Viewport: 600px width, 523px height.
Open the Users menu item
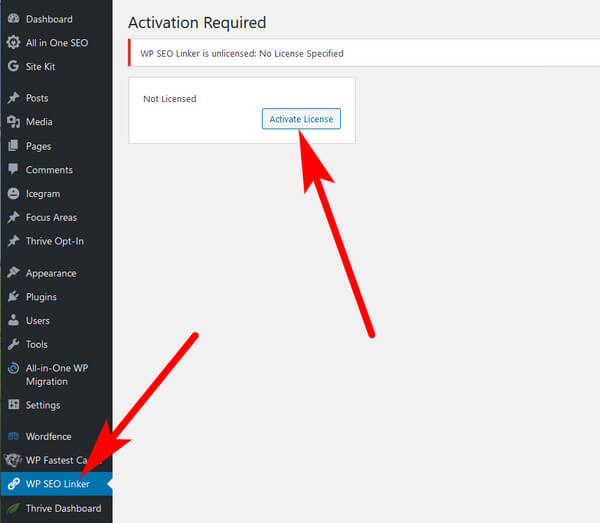(x=38, y=320)
